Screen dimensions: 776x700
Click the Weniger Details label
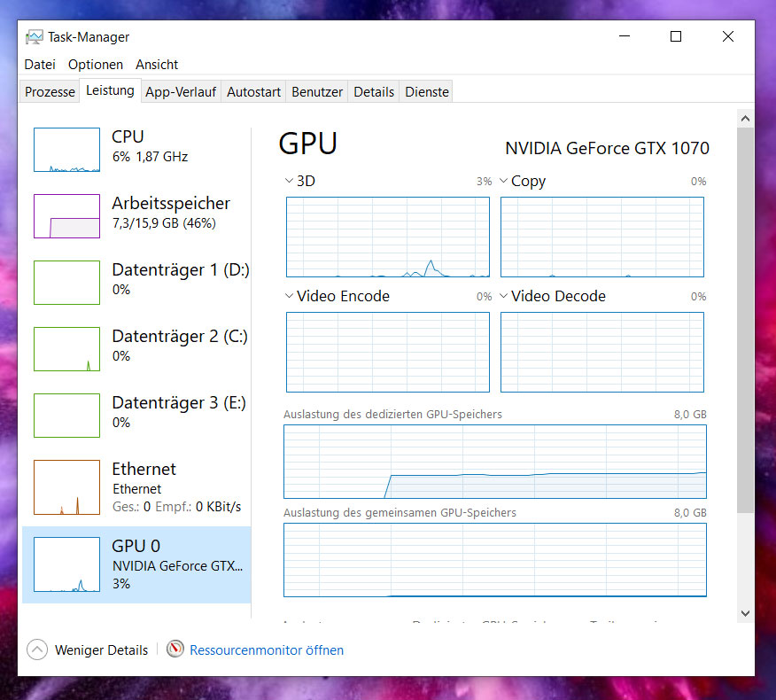pyautogui.click(x=102, y=650)
